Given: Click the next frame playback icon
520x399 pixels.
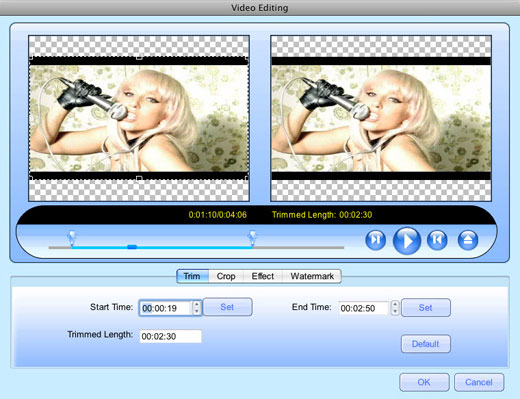Looking at the screenshot, I should pyautogui.click(x=376, y=240).
